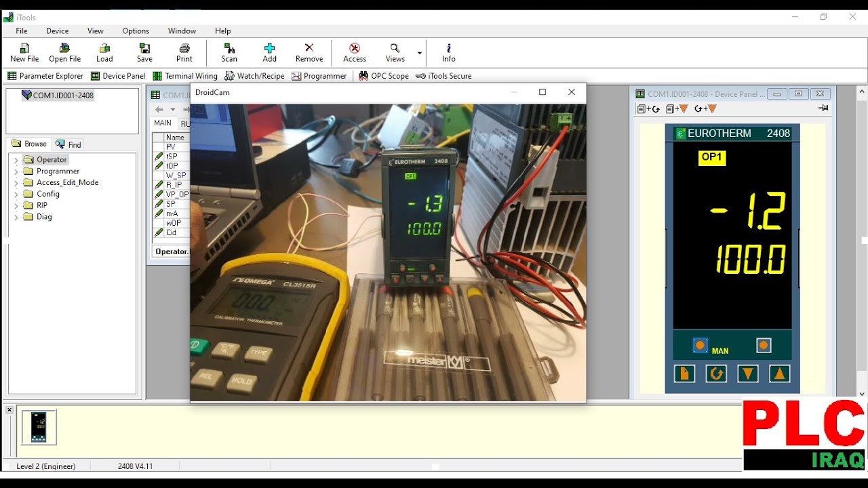Click the Scroll button on Eurotherm panel
The width and height of the screenshot is (868, 488).
716,373
